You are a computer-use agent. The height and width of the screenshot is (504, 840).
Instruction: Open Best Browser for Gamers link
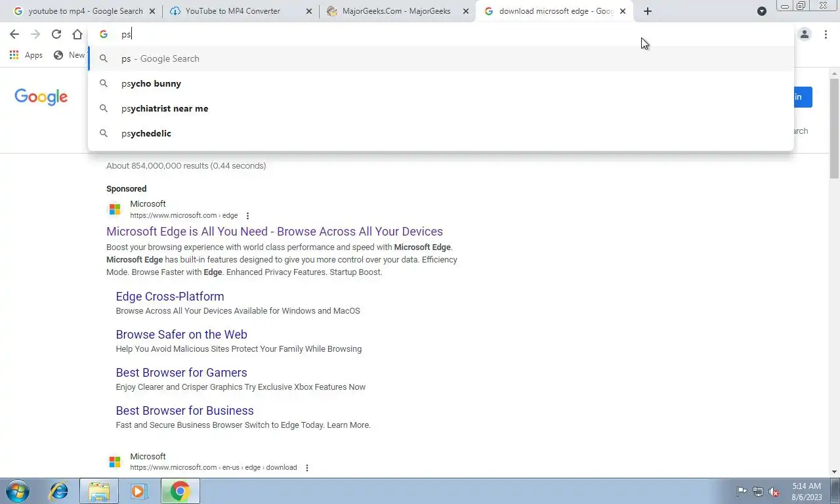[x=181, y=373]
